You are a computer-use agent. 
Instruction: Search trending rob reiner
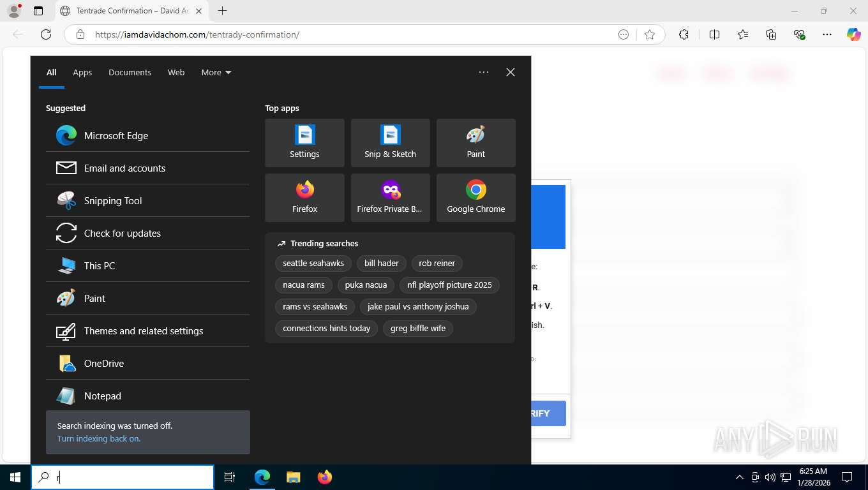point(437,263)
